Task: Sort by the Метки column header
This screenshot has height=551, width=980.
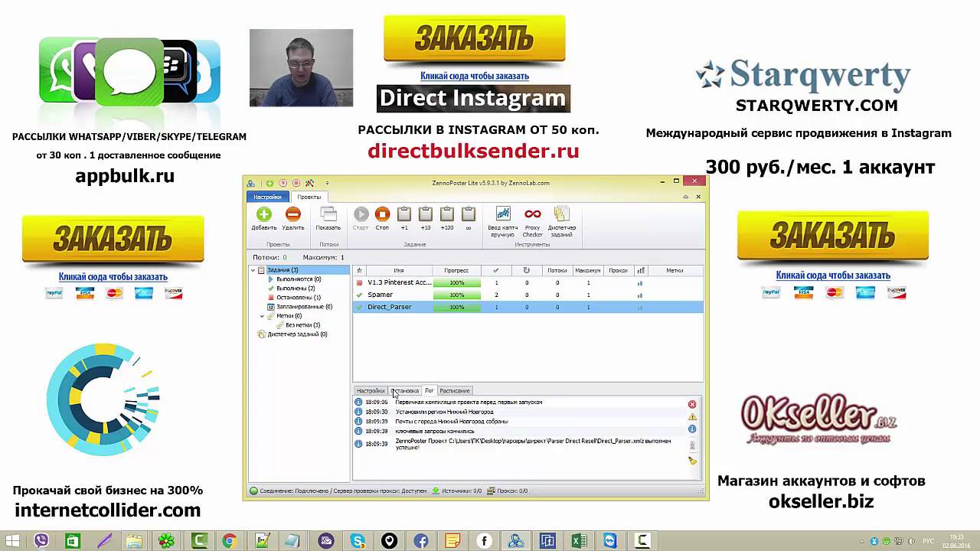Action: [675, 270]
